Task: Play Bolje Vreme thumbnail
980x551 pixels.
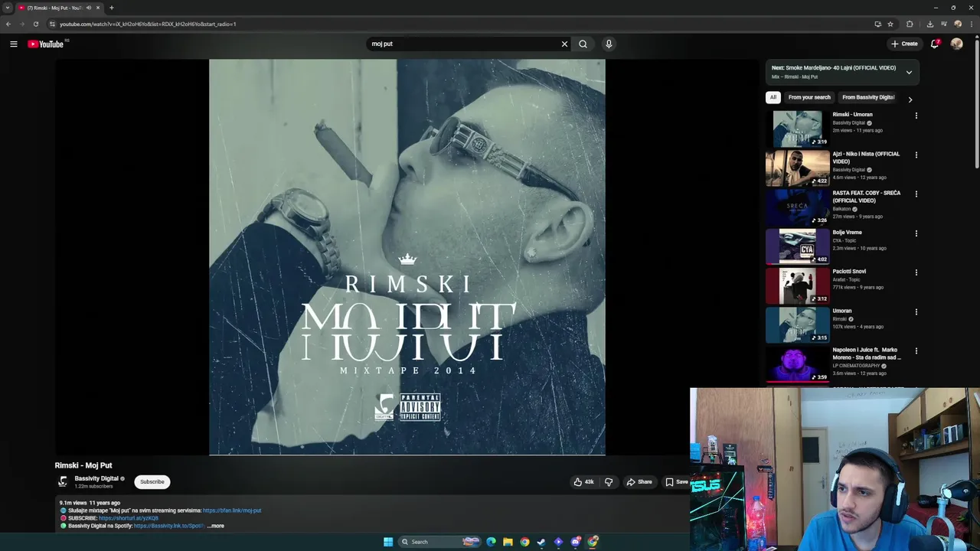Action: click(798, 246)
